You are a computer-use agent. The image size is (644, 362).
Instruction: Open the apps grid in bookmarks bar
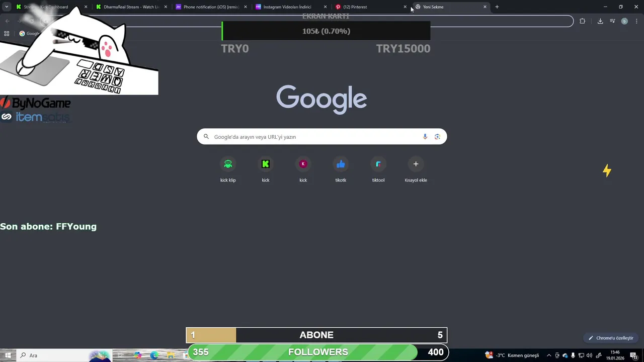click(x=7, y=34)
